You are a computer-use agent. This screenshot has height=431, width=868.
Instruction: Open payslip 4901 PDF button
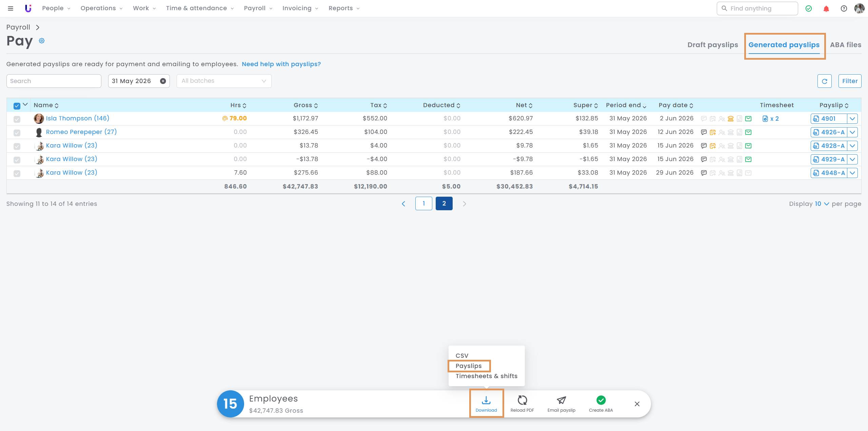829,119
